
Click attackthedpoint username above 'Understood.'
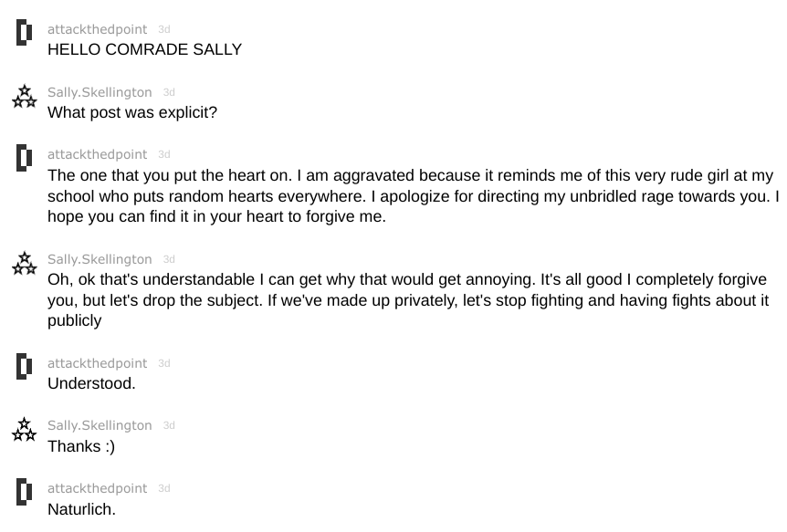pyautogui.click(x=98, y=363)
